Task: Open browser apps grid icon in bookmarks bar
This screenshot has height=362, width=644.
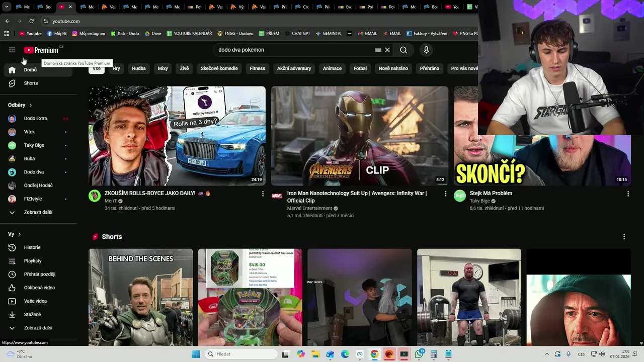Action: (x=7, y=33)
